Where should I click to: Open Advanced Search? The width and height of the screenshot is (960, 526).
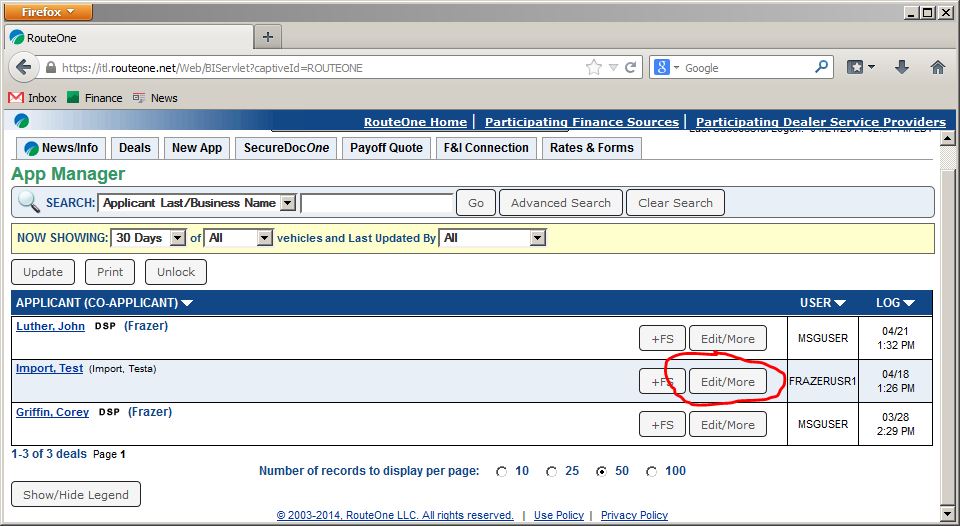point(561,203)
